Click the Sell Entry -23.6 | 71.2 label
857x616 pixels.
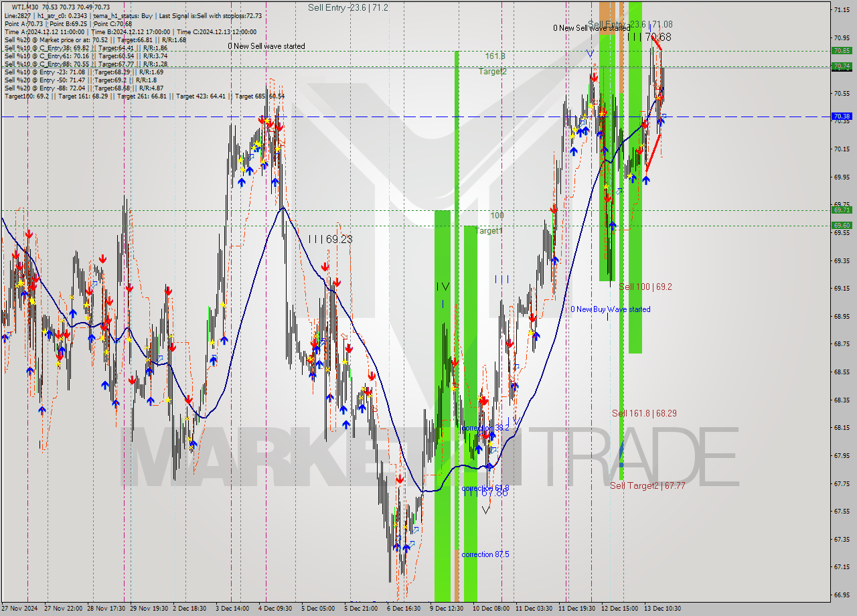347,7
